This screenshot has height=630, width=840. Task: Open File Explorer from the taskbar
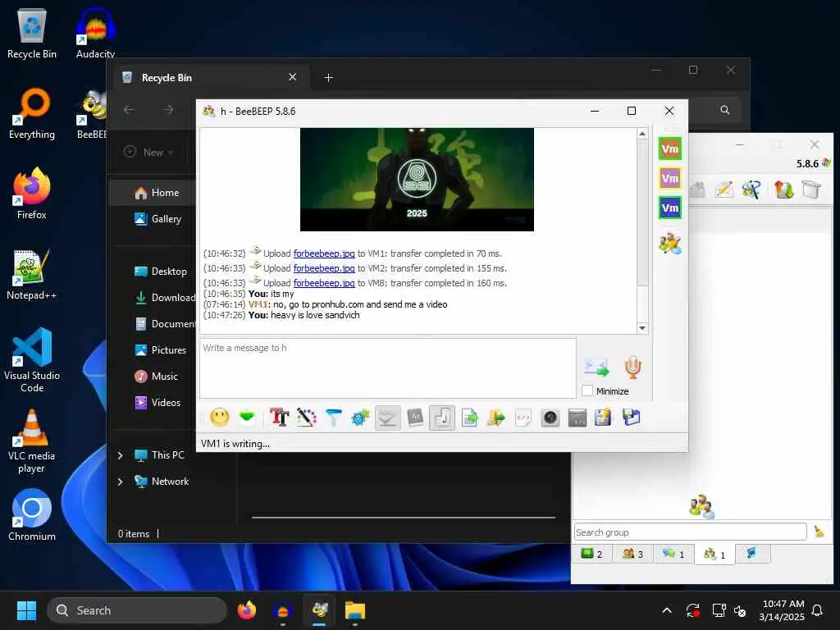click(354, 610)
